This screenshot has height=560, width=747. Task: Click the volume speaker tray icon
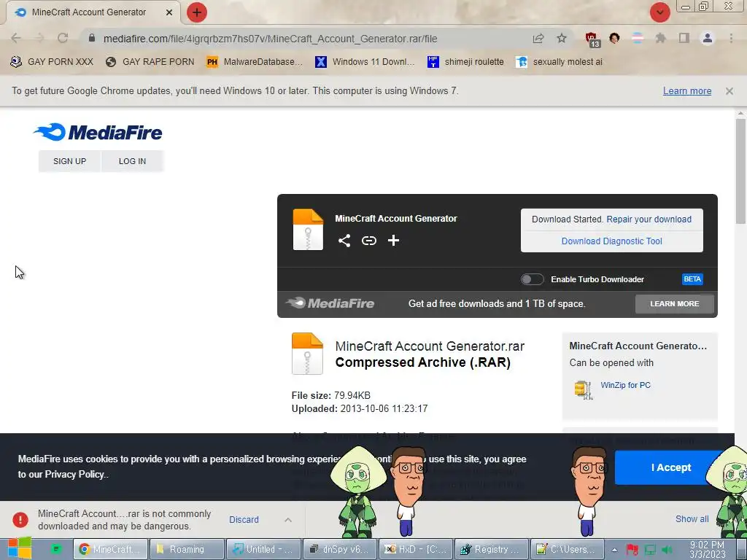[x=667, y=550]
